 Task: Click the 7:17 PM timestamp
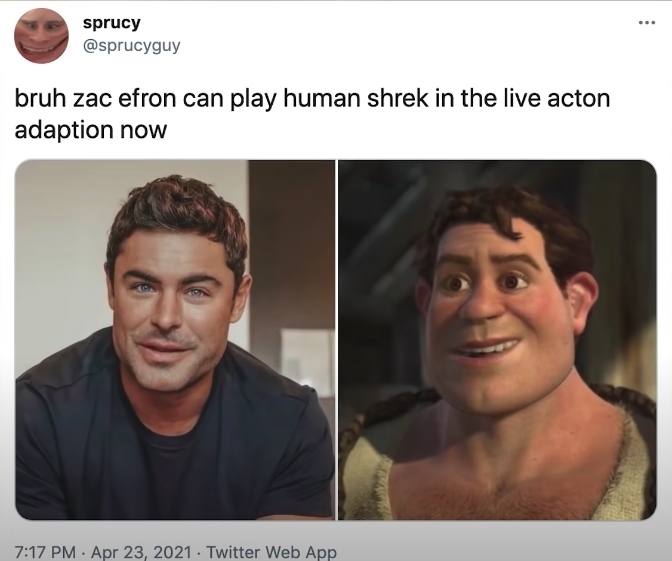[x=45, y=552]
